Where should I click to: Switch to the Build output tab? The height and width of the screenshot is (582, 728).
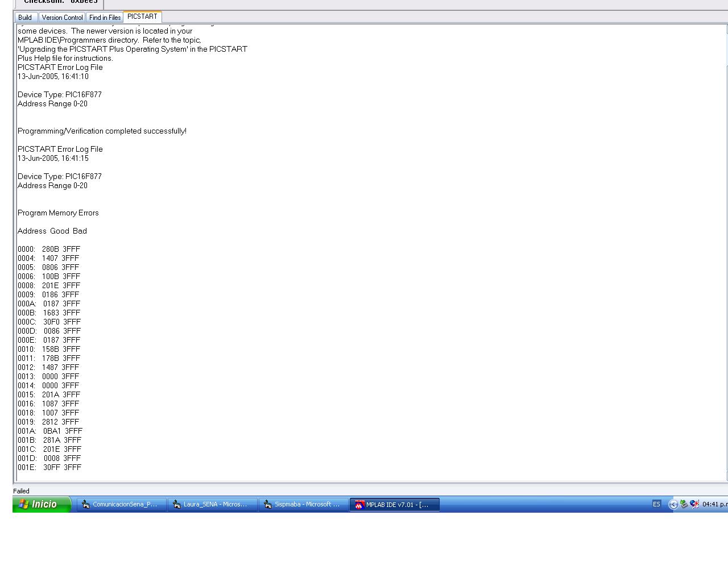click(x=25, y=18)
